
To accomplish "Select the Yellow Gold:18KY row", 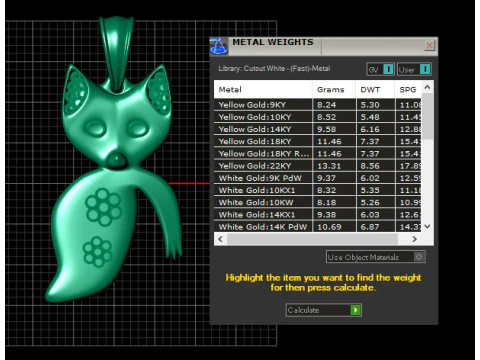I will (x=318, y=141).
